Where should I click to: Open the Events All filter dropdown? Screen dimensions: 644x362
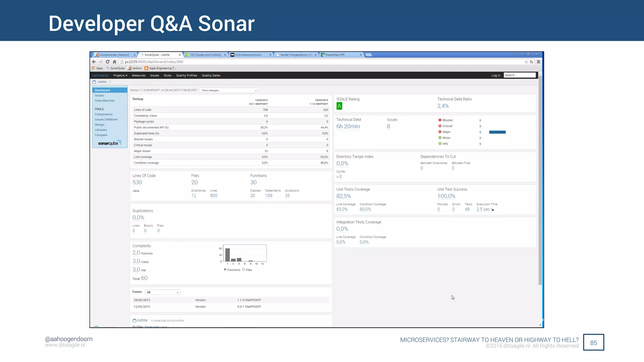click(x=163, y=292)
